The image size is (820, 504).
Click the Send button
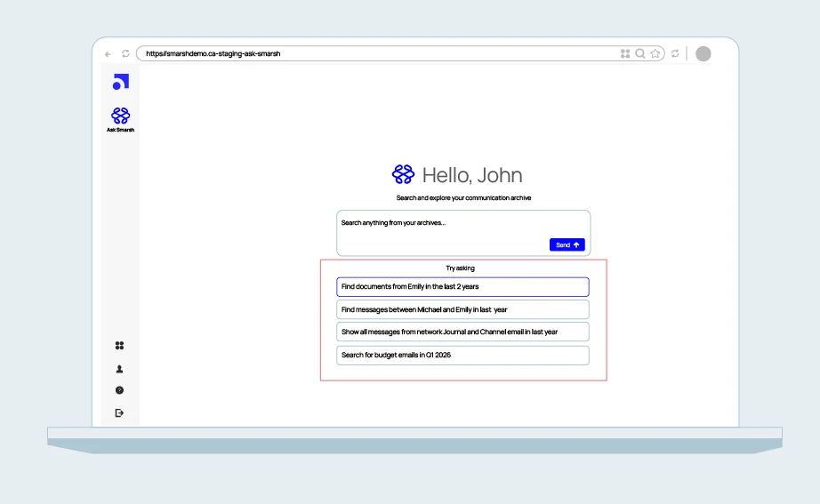click(567, 244)
